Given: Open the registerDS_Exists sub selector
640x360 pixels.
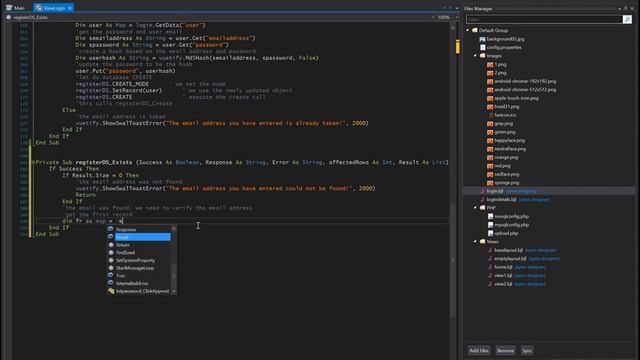Looking at the screenshot, I should [220, 18].
